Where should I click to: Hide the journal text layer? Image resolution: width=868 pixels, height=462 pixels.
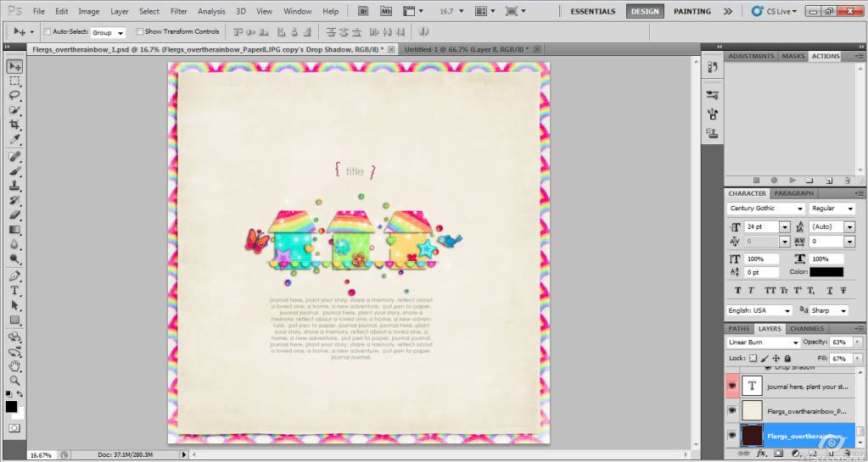click(x=733, y=386)
